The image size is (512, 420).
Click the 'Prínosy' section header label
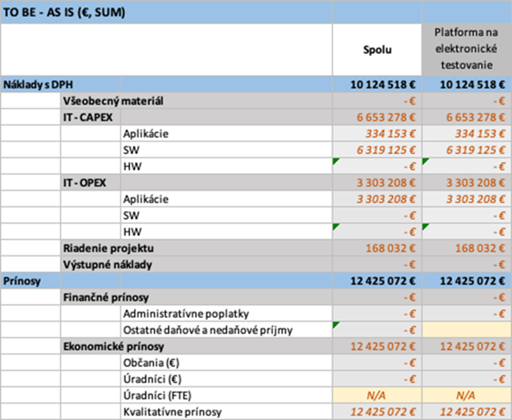click(21, 281)
